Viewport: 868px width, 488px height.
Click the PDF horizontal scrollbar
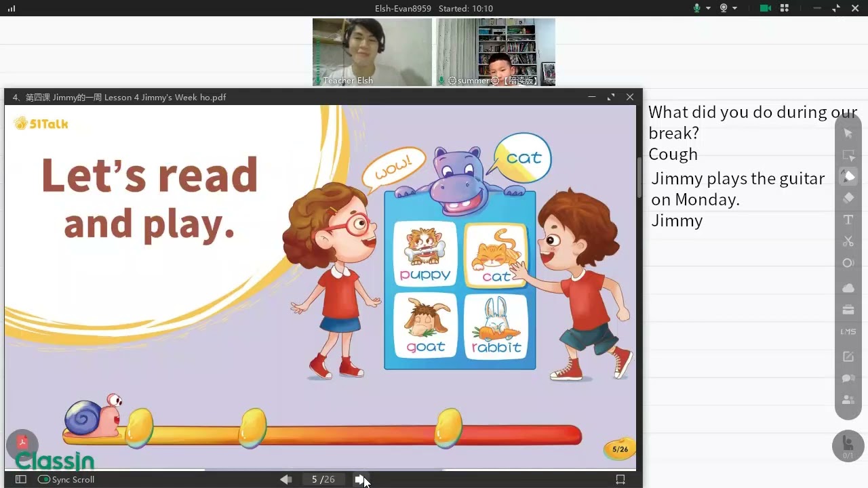[x=323, y=470]
